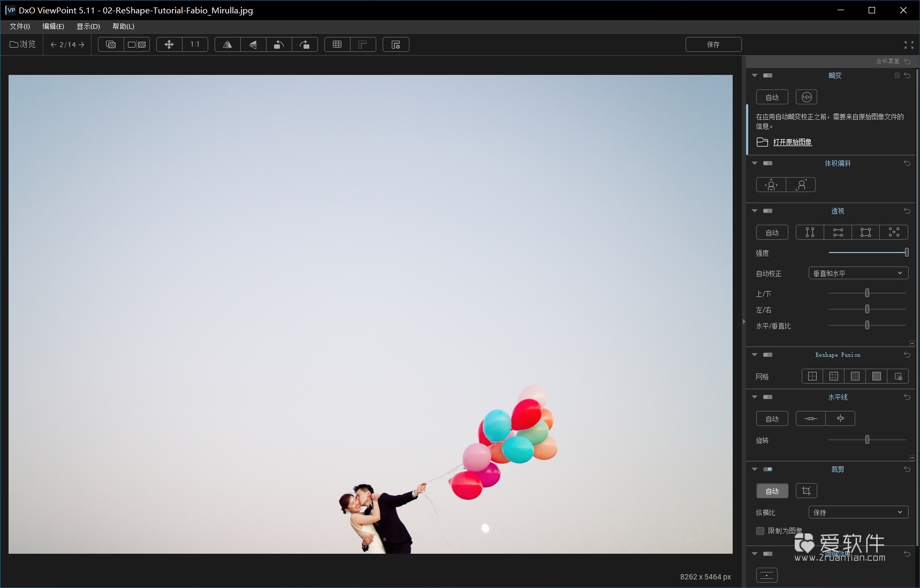
Task: Rotate image right using toolbar icon
Action: 305,45
